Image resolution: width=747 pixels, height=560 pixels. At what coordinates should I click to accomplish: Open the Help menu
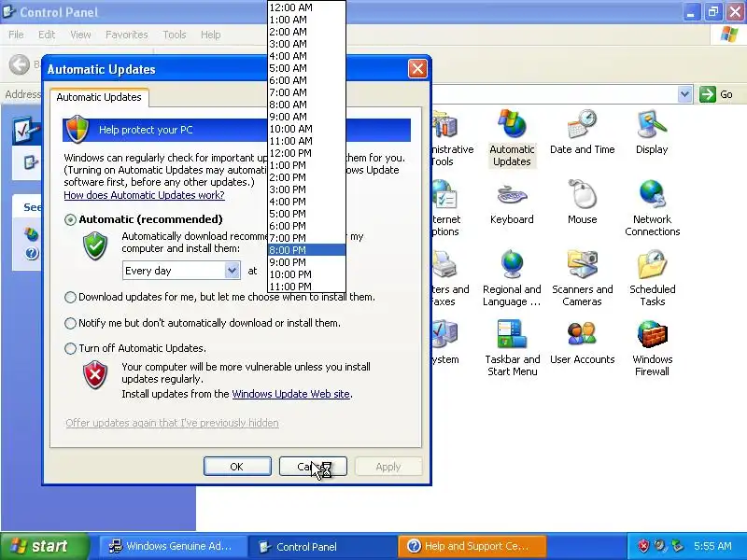click(x=211, y=35)
